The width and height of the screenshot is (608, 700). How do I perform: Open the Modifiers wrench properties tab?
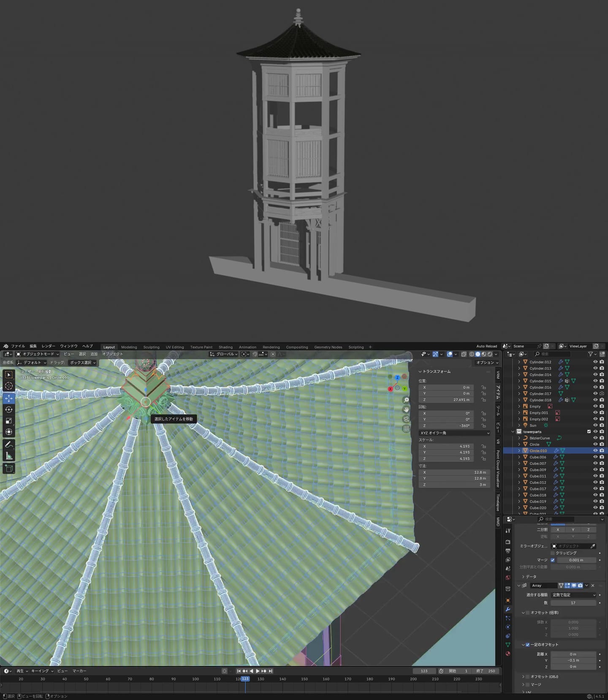[508, 609]
